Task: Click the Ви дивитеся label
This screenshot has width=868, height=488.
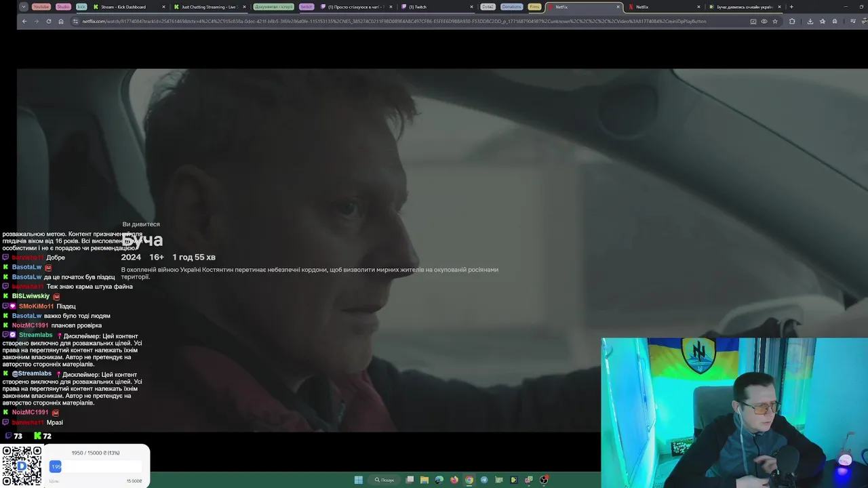Action: [141, 224]
